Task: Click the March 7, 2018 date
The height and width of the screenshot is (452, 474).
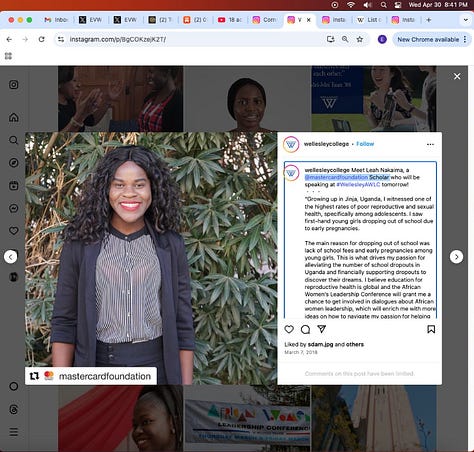Action: coord(301,352)
